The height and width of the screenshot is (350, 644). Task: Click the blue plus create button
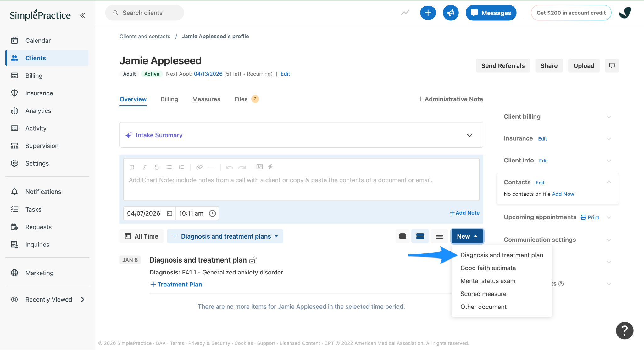(428, 13)
